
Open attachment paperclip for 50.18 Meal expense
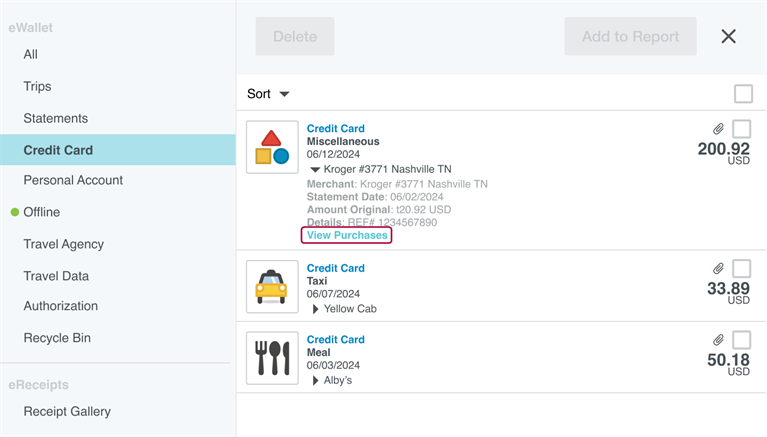point(718,340)
